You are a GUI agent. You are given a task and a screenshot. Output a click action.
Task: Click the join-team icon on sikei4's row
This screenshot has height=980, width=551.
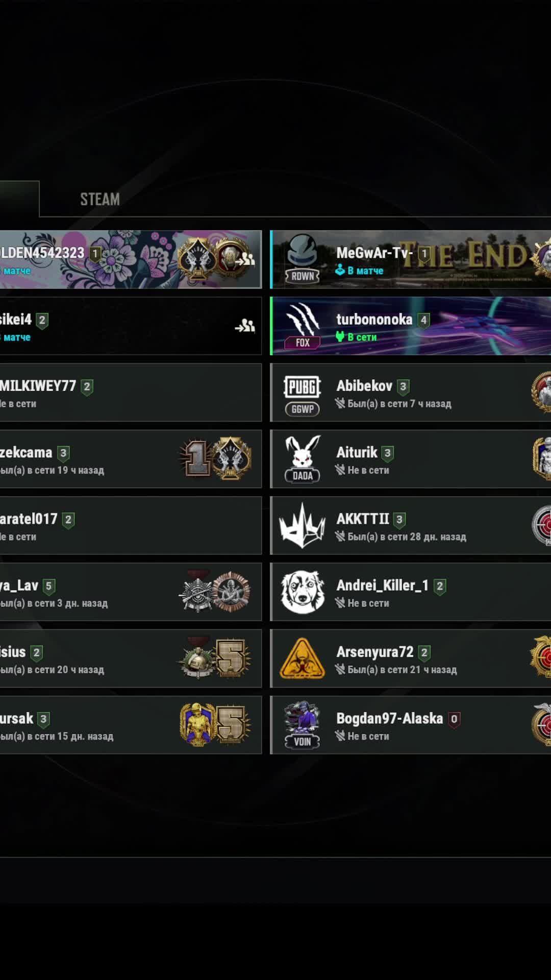[x=245, y=326]
